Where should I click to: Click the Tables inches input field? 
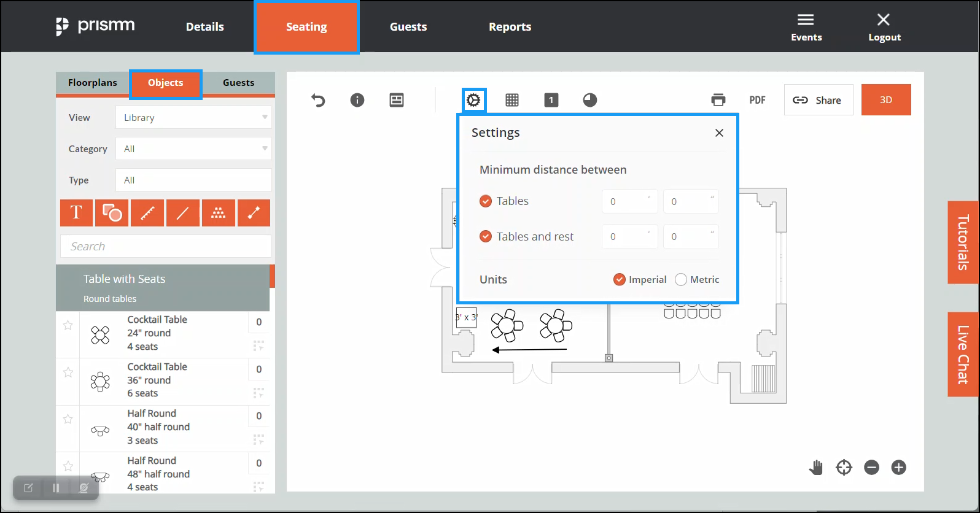point(691,201)
